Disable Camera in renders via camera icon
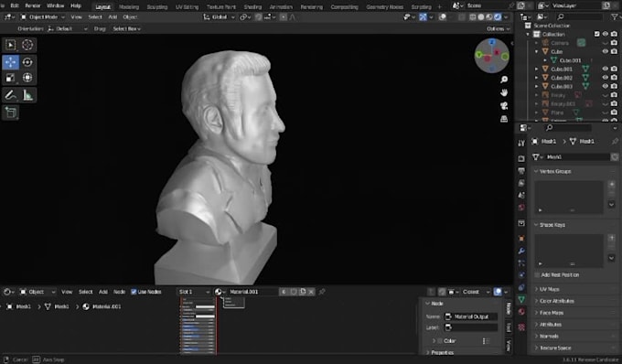Screen dimensions: 622x364 pos(614,43)
